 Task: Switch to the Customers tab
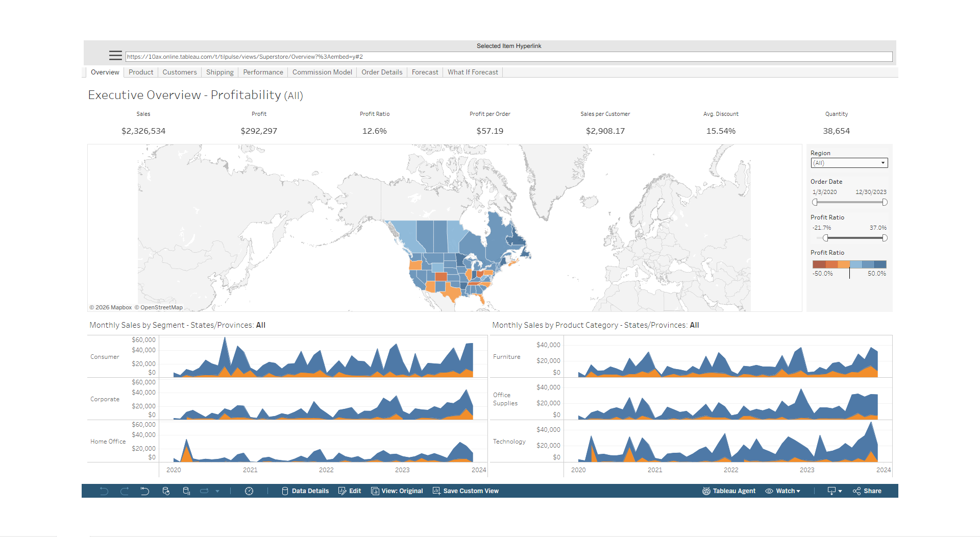pyautogui.click(x=180, y=72)
